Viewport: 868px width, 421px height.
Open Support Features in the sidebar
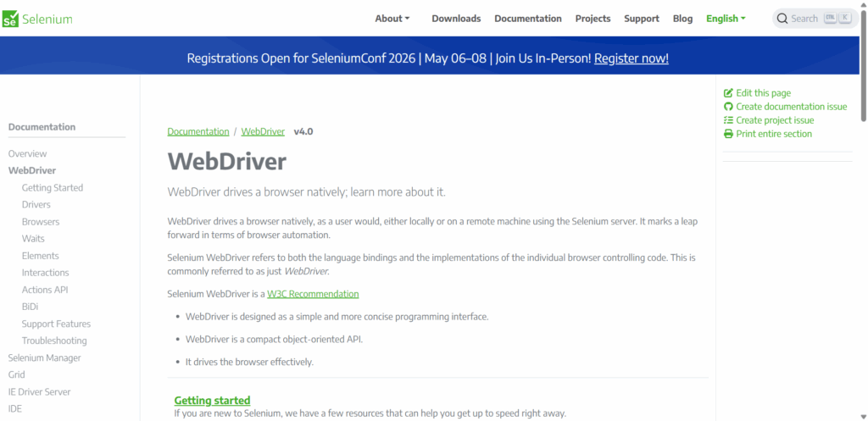tap(57, 324)
